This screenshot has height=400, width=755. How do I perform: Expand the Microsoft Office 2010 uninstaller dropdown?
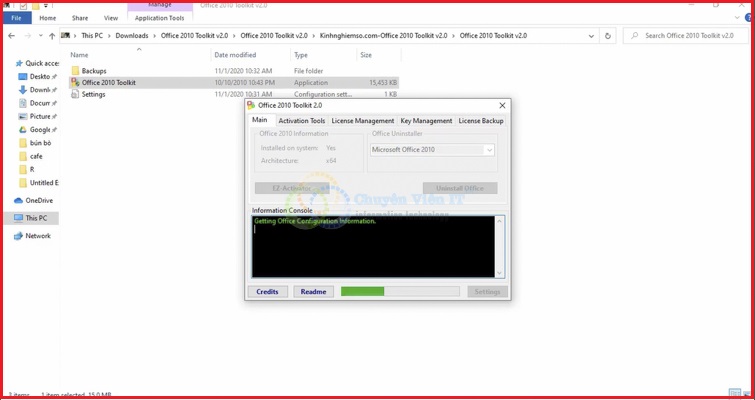[x=489, y=150]
